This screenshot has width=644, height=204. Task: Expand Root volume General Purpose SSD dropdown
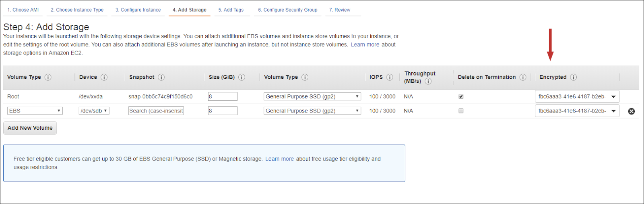click(312, 96)
